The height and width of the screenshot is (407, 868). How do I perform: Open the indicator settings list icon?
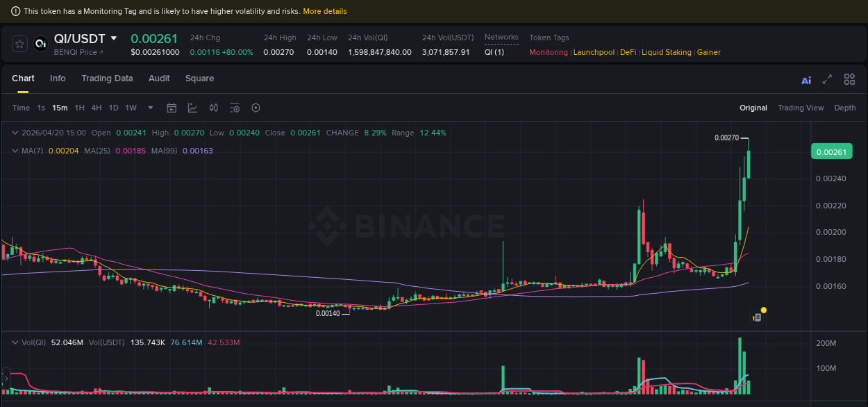234,108
